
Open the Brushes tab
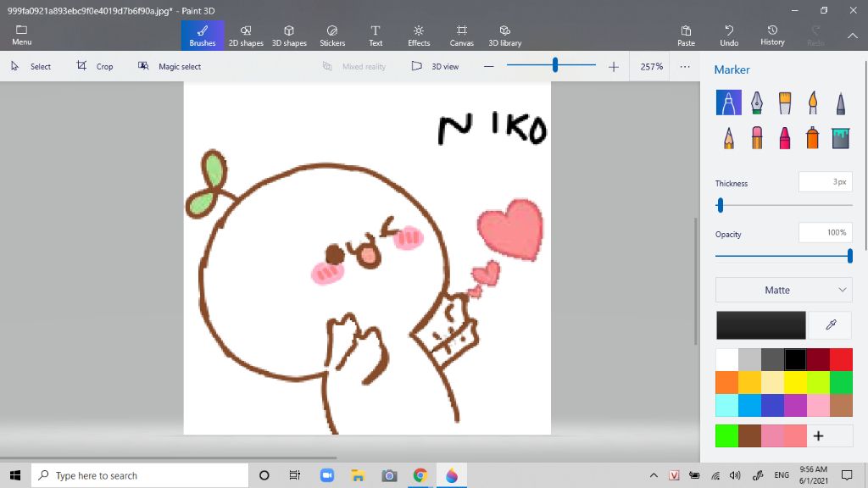tap(203, 36)
